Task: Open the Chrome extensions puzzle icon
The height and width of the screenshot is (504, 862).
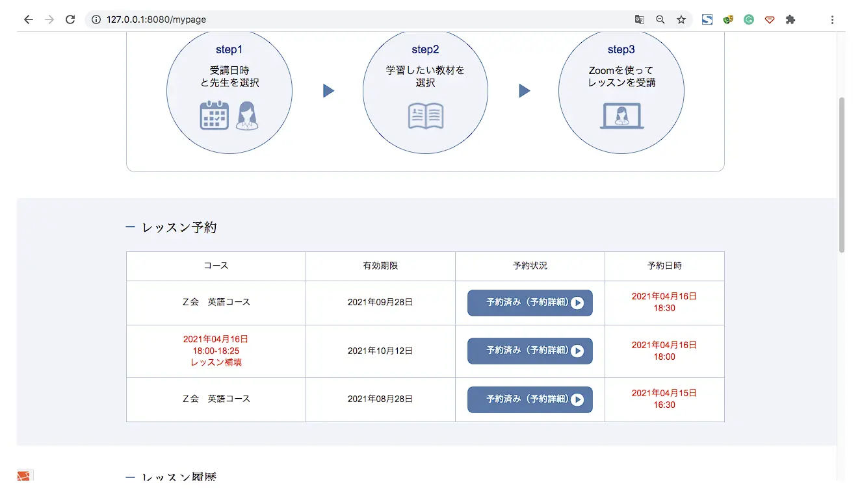Action: [x=790, y=19]
